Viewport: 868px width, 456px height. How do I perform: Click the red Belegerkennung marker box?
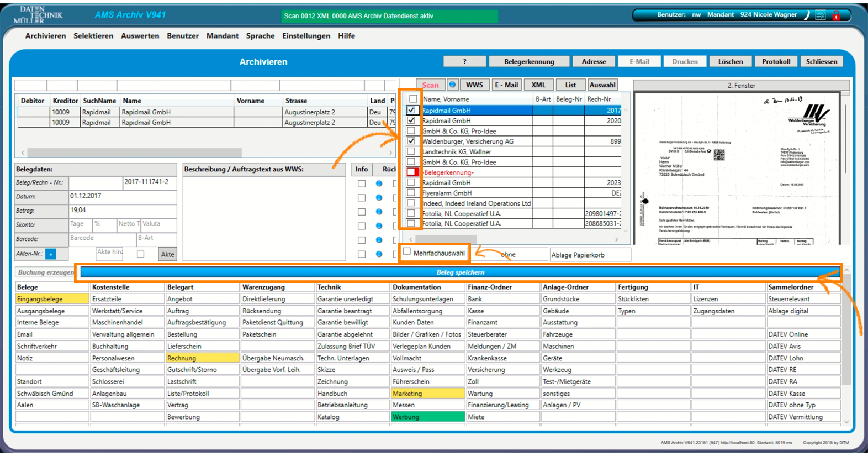coord(411,172)
